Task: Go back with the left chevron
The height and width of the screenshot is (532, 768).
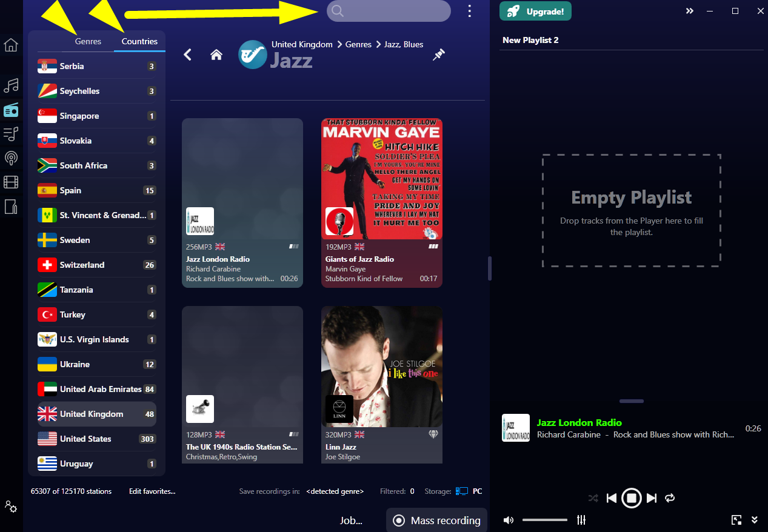Action: click(x=188, y=55)
